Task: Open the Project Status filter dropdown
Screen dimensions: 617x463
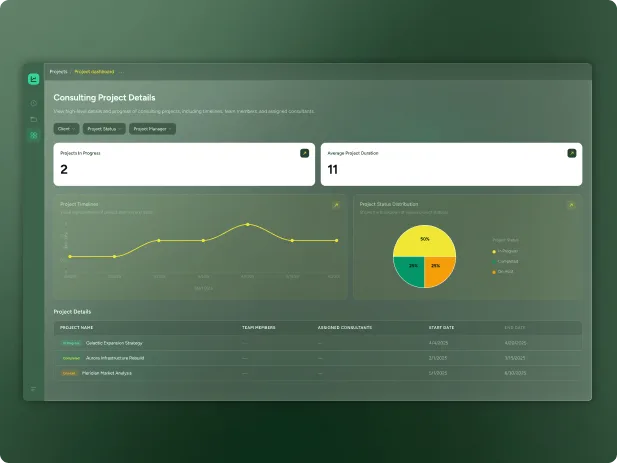Action: tap(104, 129)
